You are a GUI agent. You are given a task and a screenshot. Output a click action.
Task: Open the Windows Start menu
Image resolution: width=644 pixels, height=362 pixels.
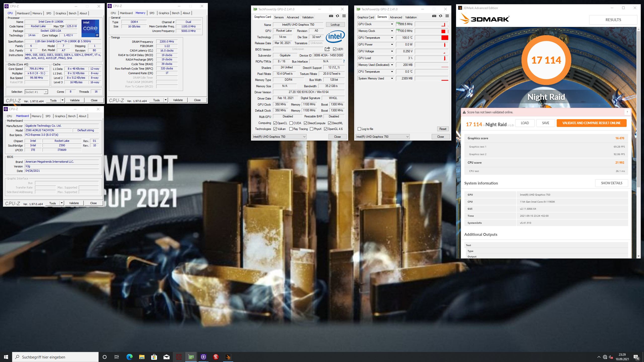coord(6,357)
